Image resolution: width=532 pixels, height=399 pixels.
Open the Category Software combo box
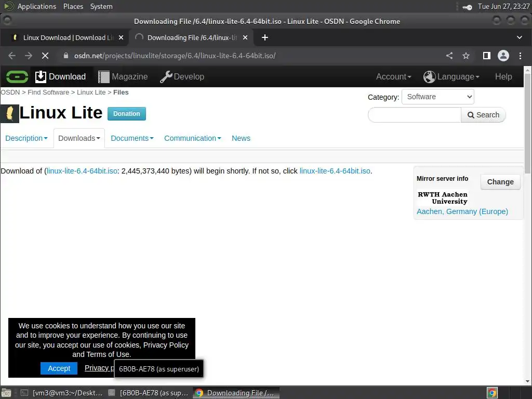[437, 97]
